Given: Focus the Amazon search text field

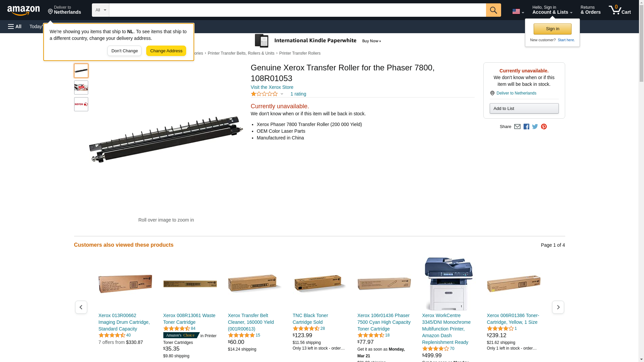Looking at the screenshot, I should [297, 10].
